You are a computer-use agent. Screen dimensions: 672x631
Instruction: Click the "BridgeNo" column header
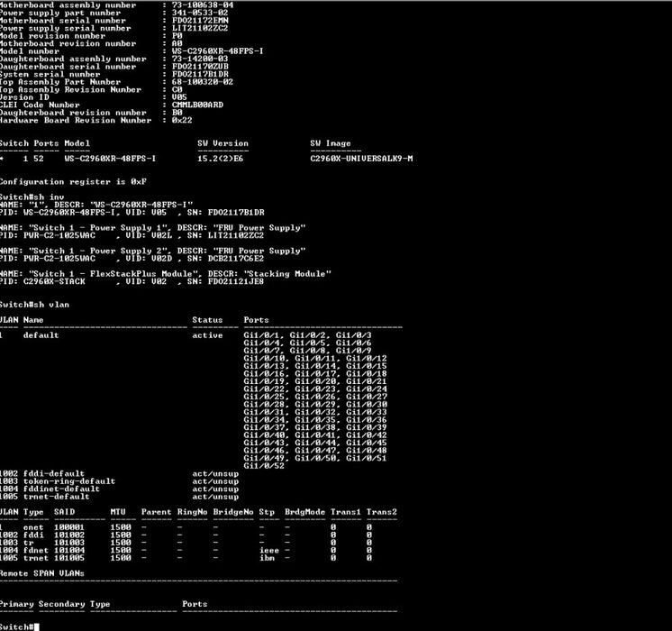pos(233,512)
